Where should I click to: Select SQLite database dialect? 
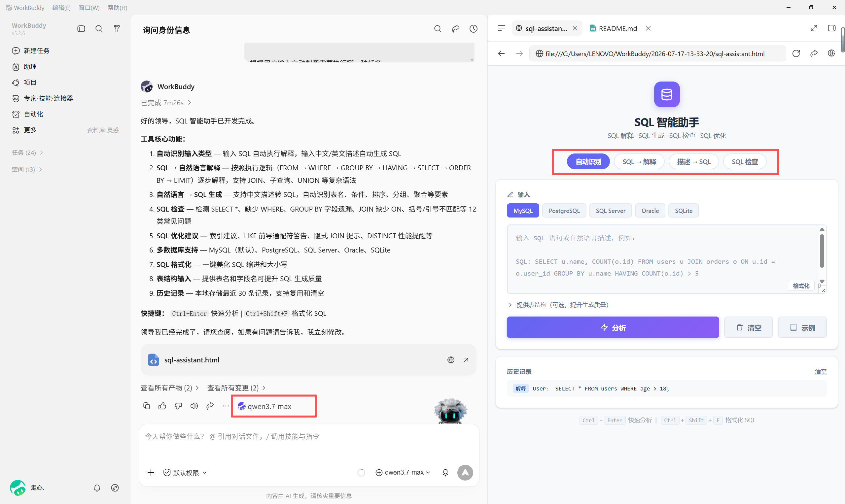tap(683, 211)
